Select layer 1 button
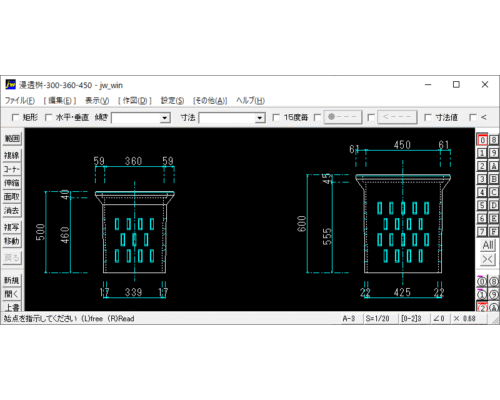Screen dimensions: 500x400 (482, 153)
